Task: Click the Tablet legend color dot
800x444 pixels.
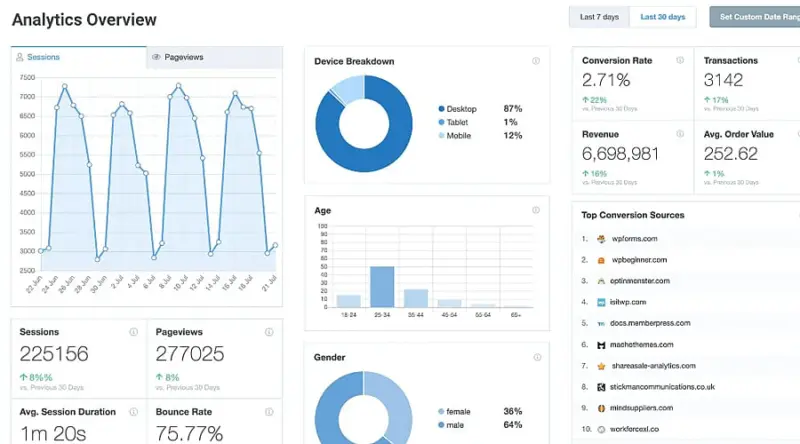Action: (441, 122)
